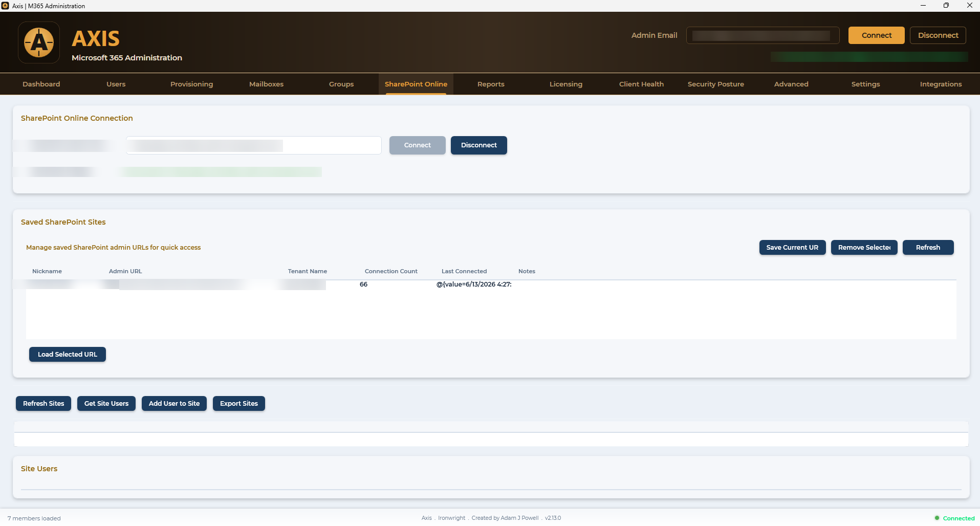This screenshot has height=526, width=980.
Task: Open the Provisioning tab
Action: click(x=191, y=84)
